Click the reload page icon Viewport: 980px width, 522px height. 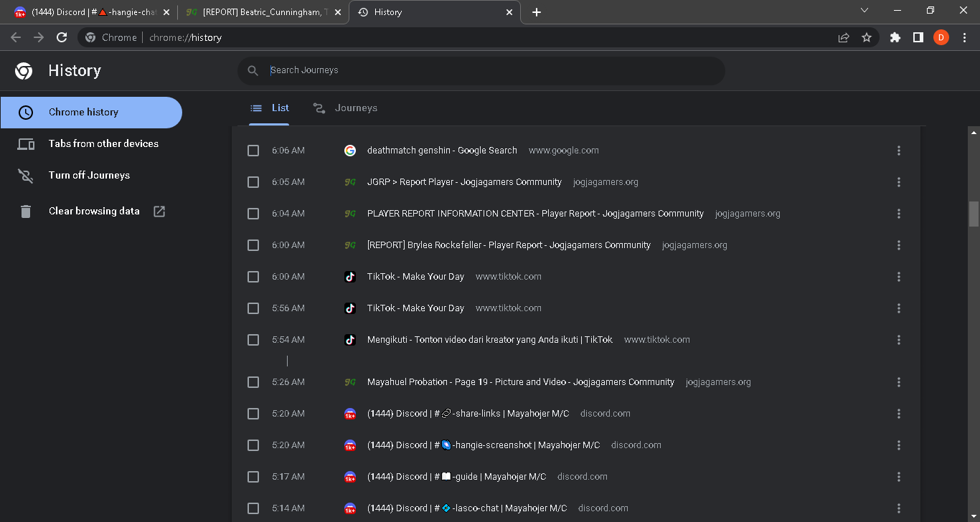[62, 37]
